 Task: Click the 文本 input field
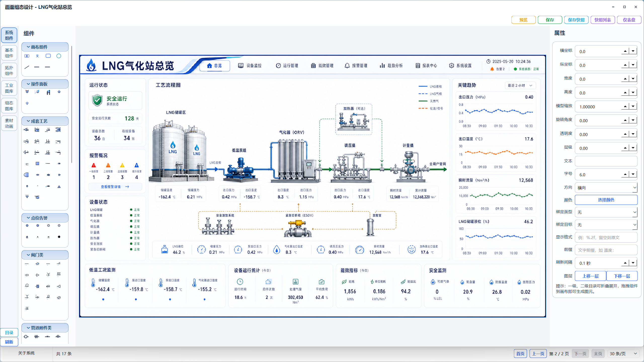point(606,161)
